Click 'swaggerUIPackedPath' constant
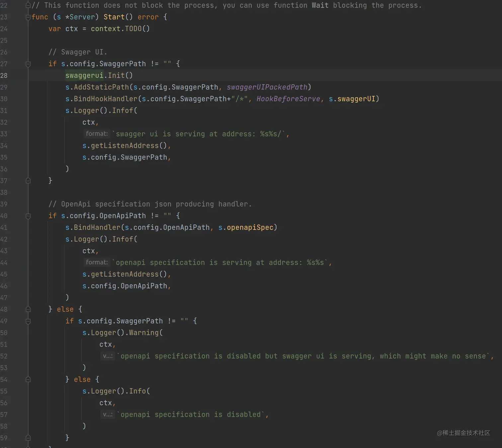The image size is (502, 448). 267,87
